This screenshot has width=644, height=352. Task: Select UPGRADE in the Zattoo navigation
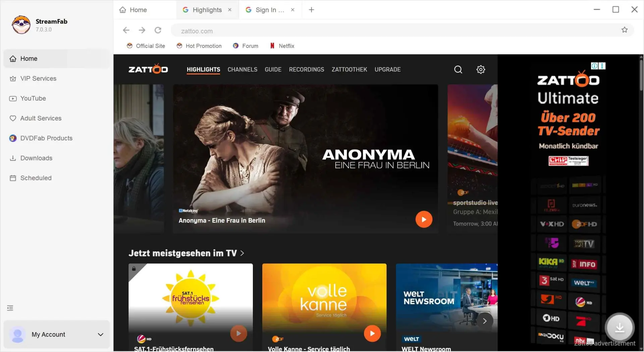[x=387, y=69]
